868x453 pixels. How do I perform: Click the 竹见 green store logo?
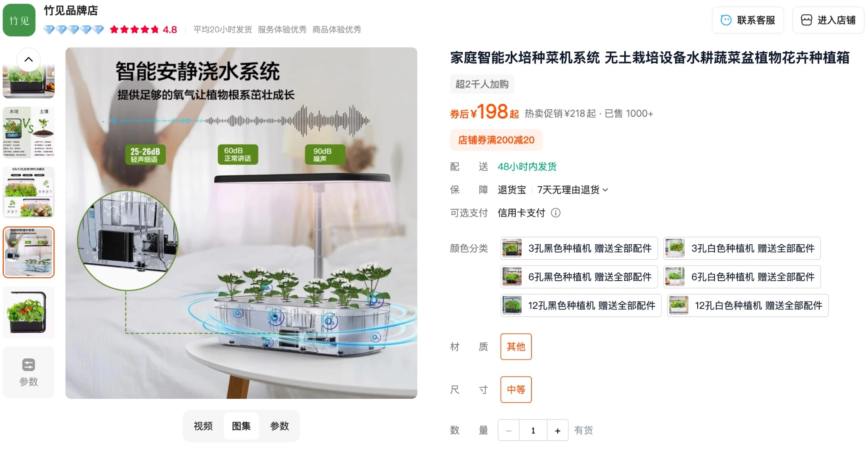19,20
